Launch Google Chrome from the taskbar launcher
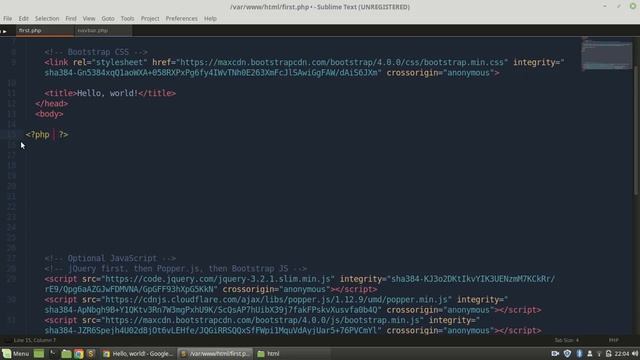Screen dimensions: 640x360 [x=79, y=353]
